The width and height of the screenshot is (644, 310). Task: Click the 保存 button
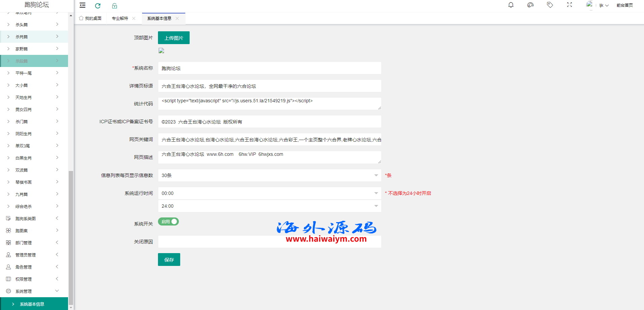169,260
